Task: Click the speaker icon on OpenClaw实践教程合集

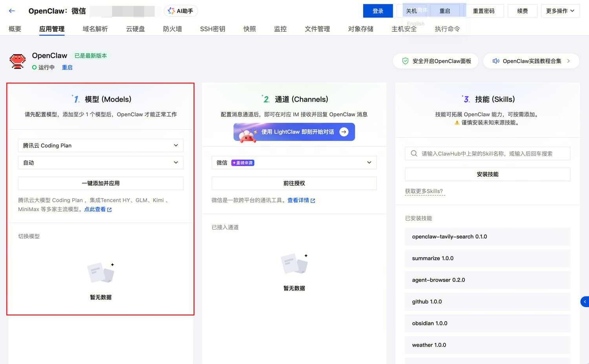Action: [496, 61]
